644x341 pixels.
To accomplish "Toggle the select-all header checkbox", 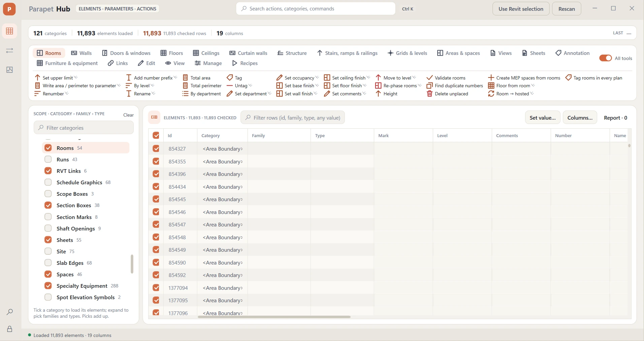I will [156, 135].
